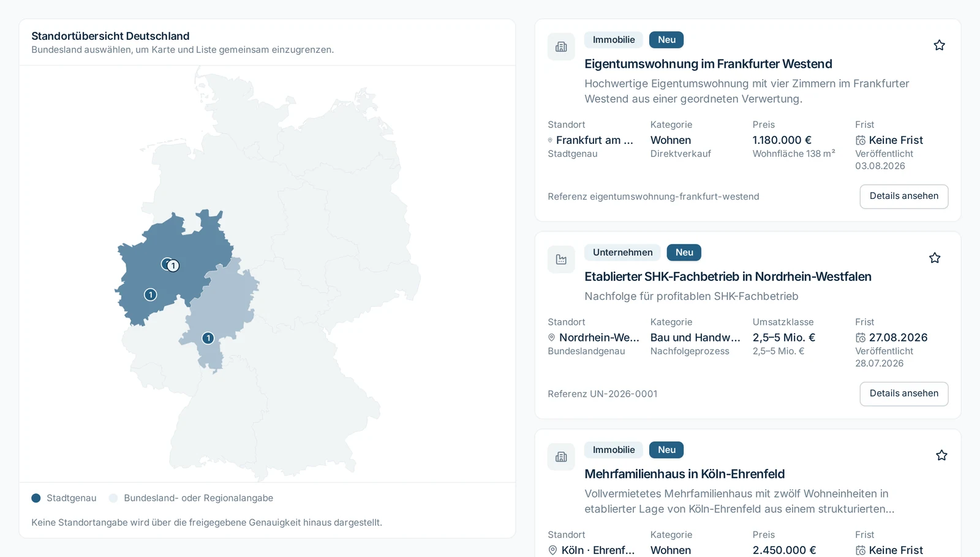This screenshot has width=980, height=557.
Task: Click calendar icon beside Keine Frist in Frankfurt card
Action: 861,140
